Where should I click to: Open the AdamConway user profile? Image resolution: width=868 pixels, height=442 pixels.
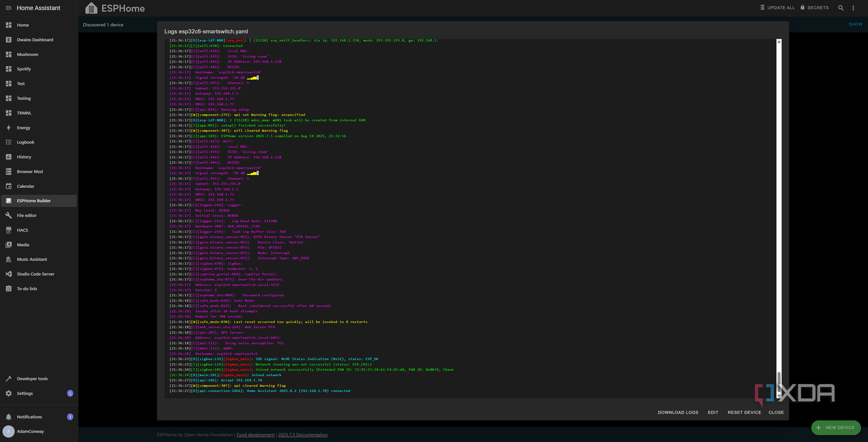coord(39,431)
